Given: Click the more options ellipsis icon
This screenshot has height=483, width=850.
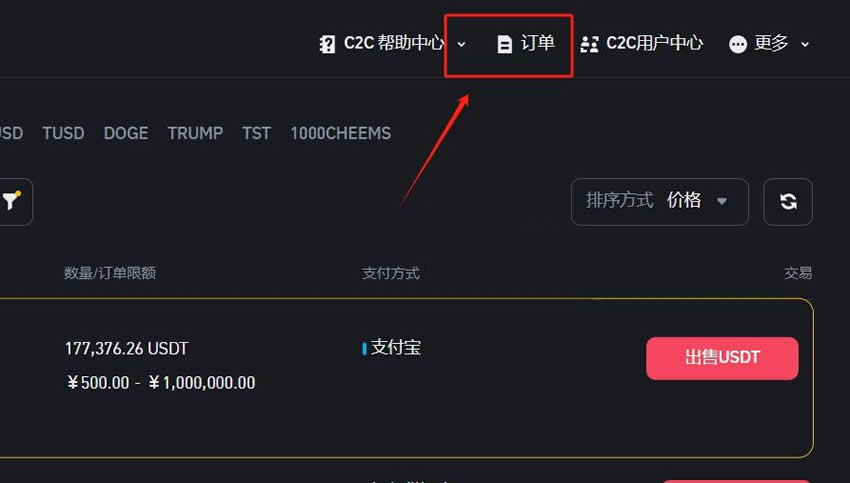Looking at the screenshot, I should click(x=738, y=44).
